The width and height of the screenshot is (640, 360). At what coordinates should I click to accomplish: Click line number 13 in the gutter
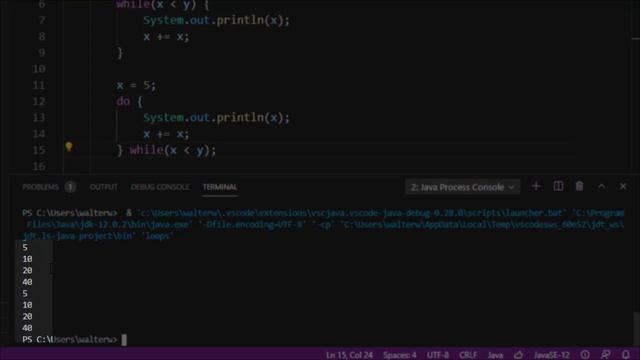[x=39, y=118]
